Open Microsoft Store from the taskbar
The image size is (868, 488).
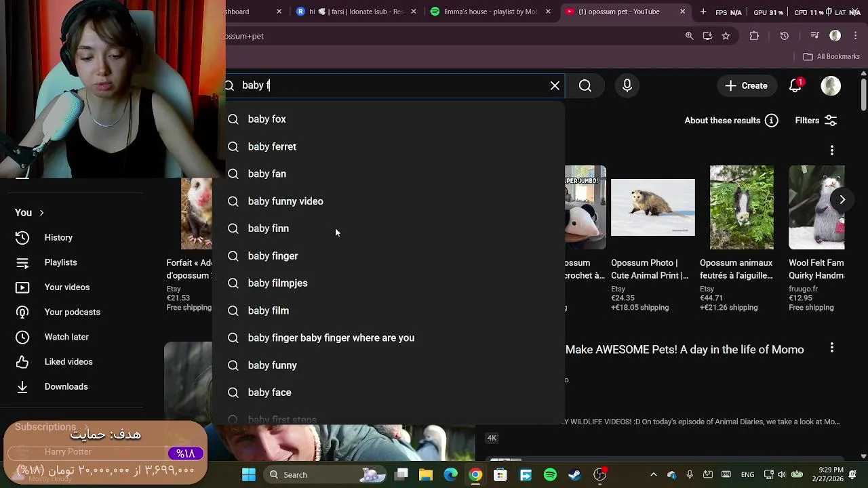(500, 474)
